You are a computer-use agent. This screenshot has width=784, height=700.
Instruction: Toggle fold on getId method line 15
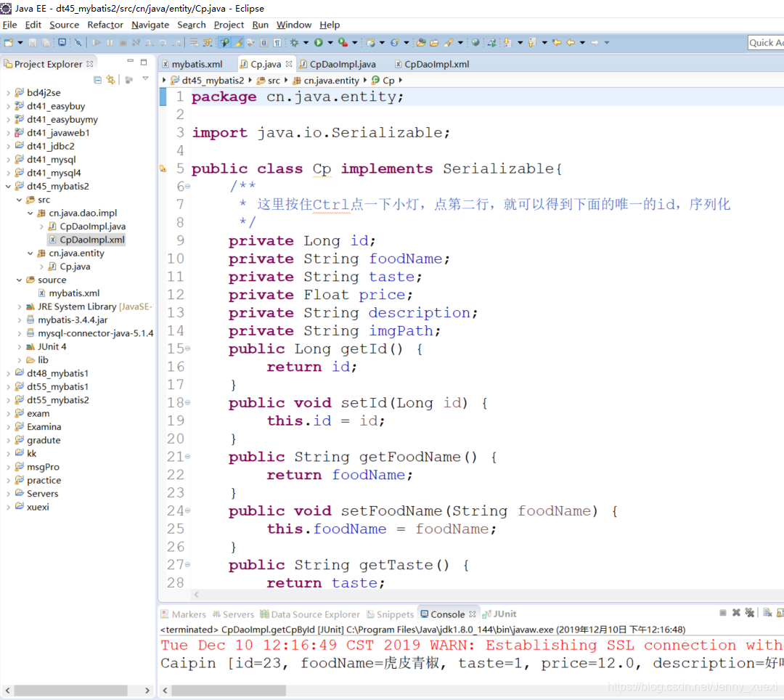click(187, 349)
